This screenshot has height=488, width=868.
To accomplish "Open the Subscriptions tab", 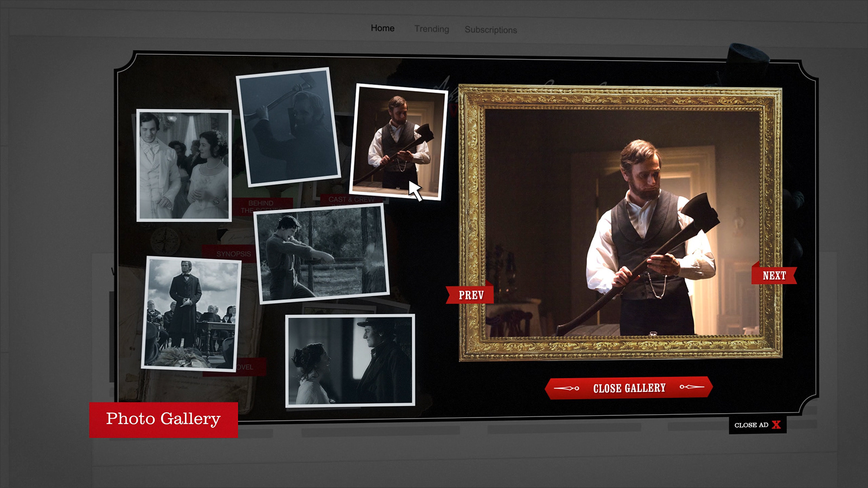I will coord(490,30).
